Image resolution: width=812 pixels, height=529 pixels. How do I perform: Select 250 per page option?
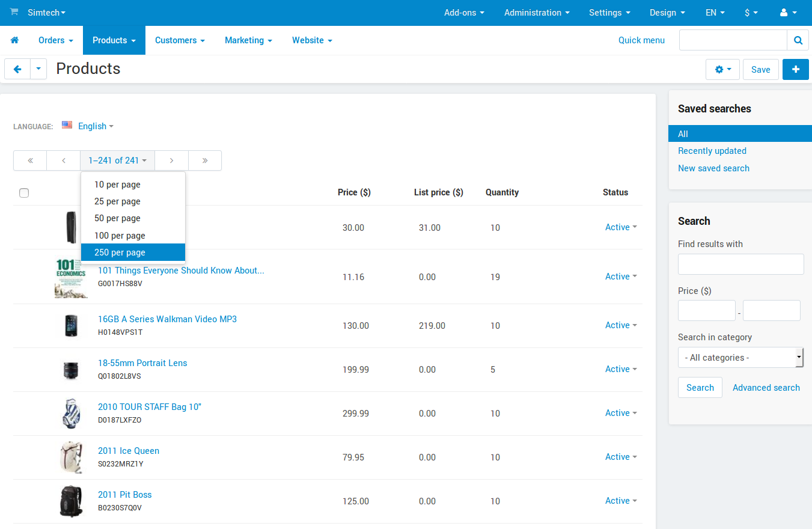click(133, 252)
